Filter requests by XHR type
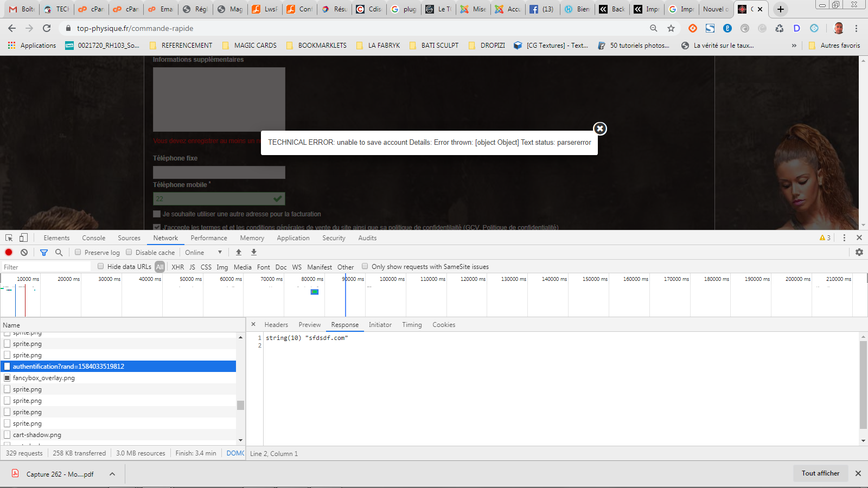 (x=177, y=267)
